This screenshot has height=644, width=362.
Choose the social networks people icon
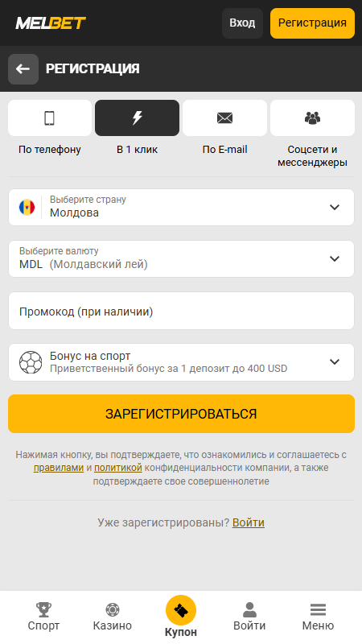[x=312, y=118]
